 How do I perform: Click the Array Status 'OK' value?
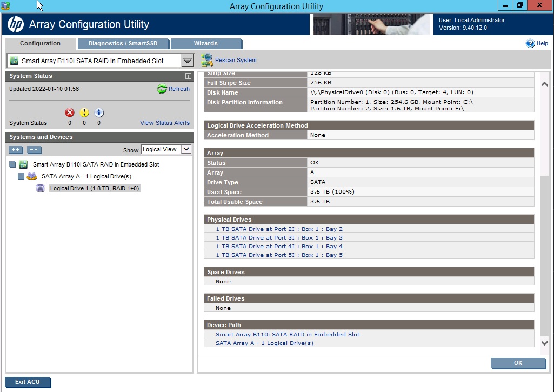315,163
